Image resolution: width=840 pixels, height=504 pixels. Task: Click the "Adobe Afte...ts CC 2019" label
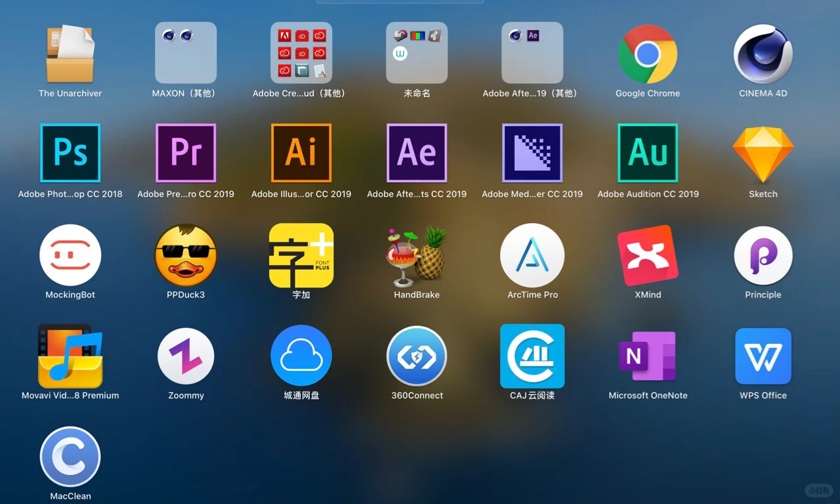(x=417, y=194)
